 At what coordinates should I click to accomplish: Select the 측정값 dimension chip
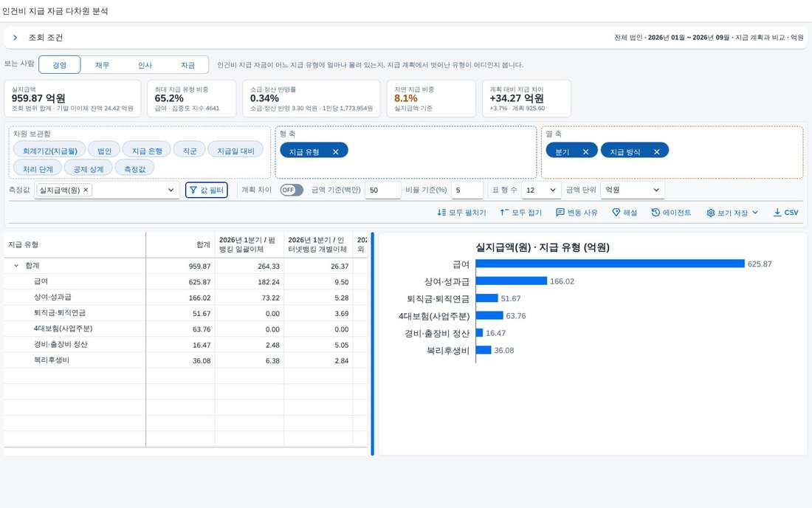[x=134, y=169]
